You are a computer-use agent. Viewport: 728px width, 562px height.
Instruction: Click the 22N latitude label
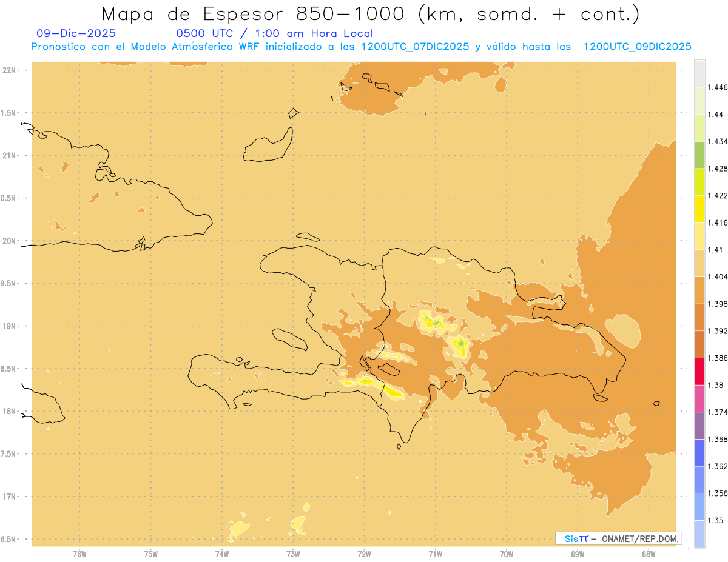pos(9,70)
